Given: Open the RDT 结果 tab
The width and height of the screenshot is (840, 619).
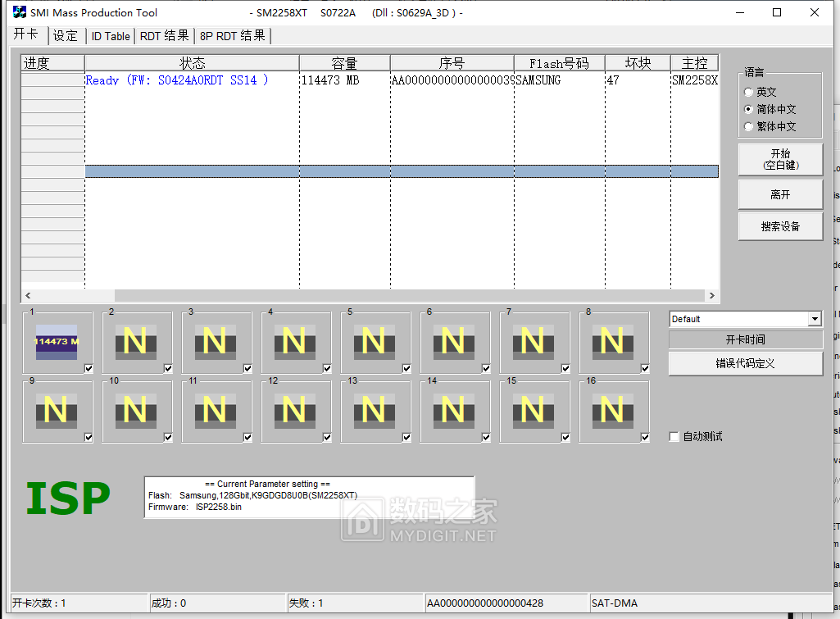Looking at the screenshot, I should point(164,36).
